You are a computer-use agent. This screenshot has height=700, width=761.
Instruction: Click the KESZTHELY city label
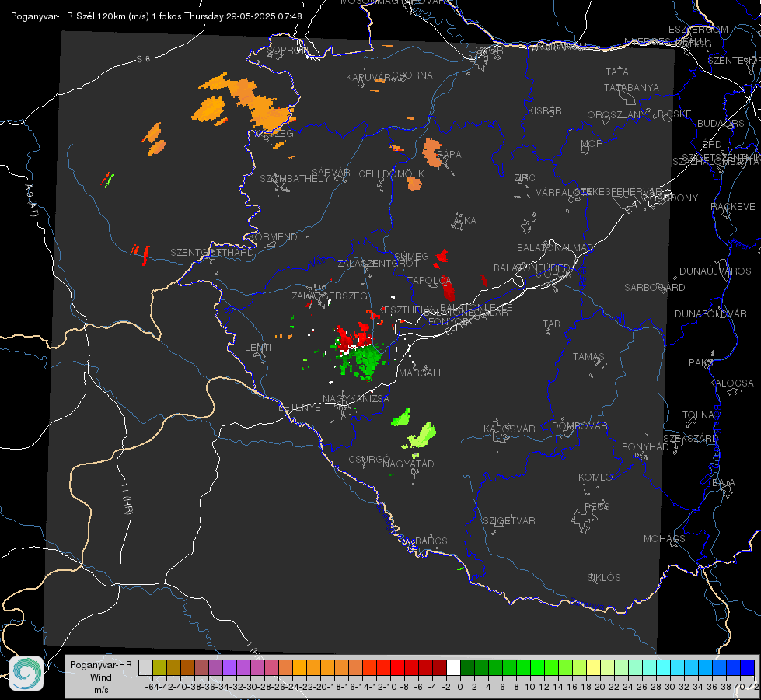(x=405, y=310)
